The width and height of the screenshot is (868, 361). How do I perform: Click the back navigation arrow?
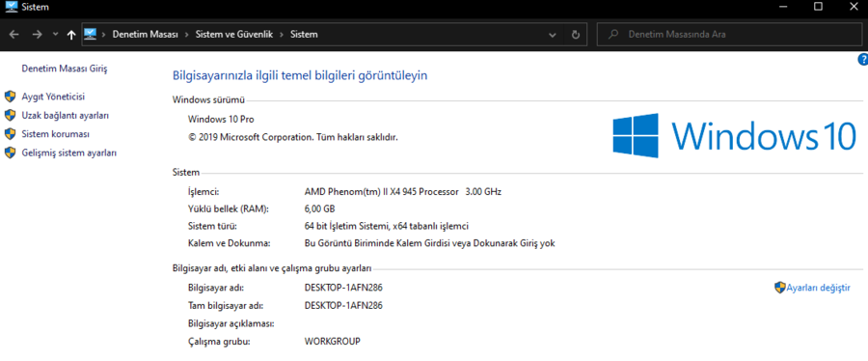[x=14, y=35]
